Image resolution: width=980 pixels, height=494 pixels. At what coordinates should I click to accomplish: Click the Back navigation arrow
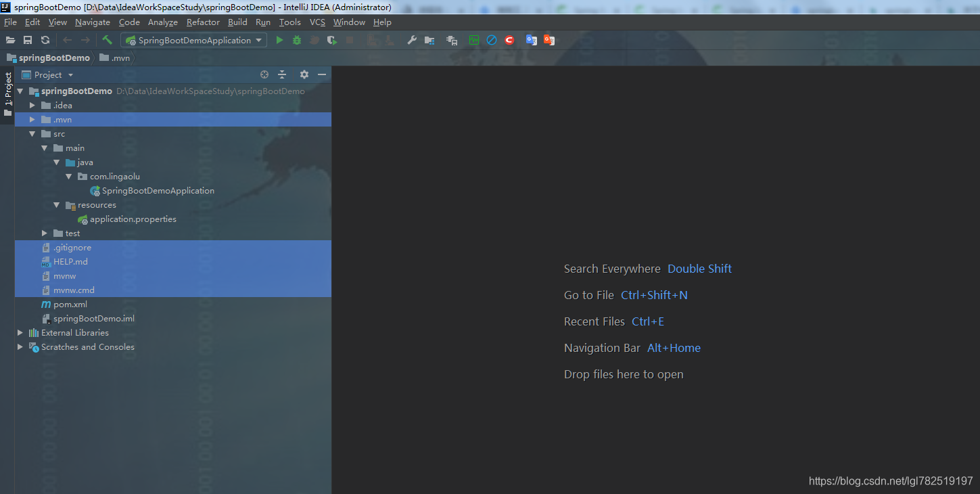[x=67, y=41]
